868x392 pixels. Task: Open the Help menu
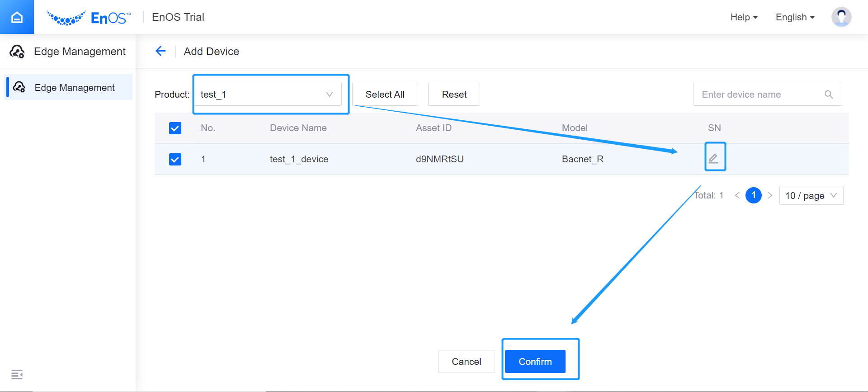click(x=744, y=17)
